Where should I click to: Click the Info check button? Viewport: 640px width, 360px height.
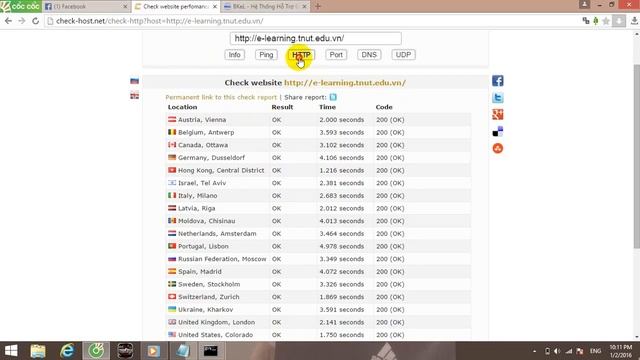(x=234, y=55)
